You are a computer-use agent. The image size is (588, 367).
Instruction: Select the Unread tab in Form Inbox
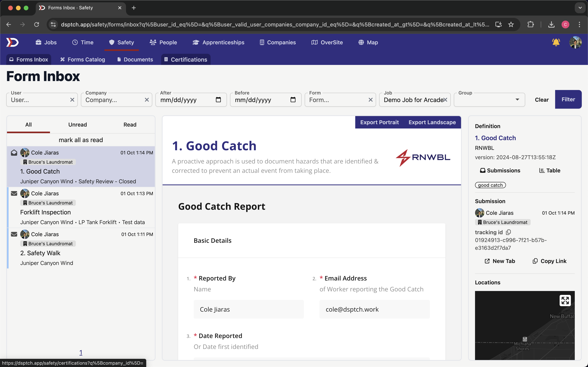tap(77, 124)
